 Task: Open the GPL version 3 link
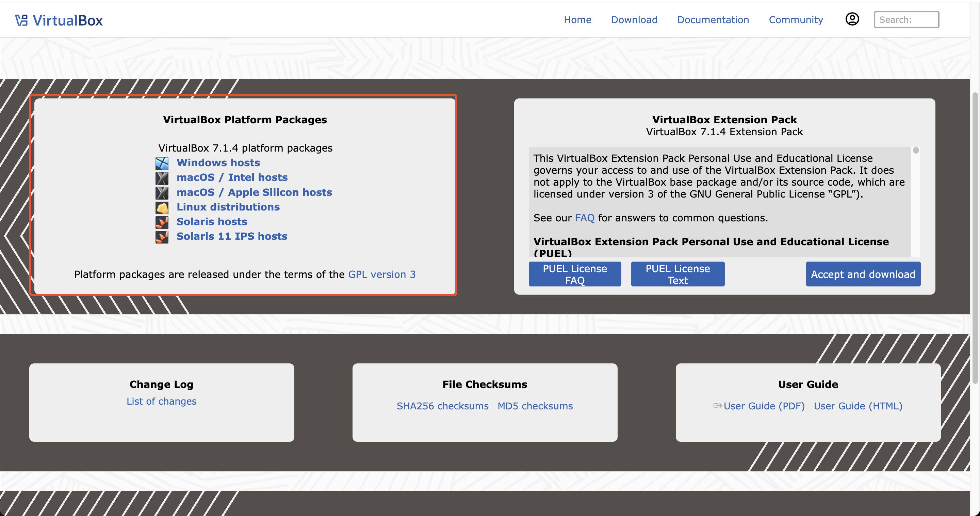pos(382,274)
